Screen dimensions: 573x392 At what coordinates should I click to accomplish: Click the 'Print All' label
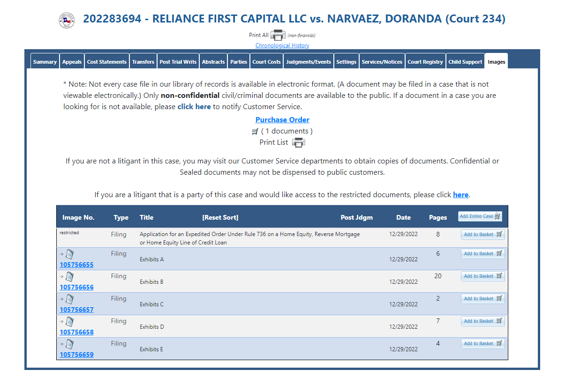tap(259, 35)
